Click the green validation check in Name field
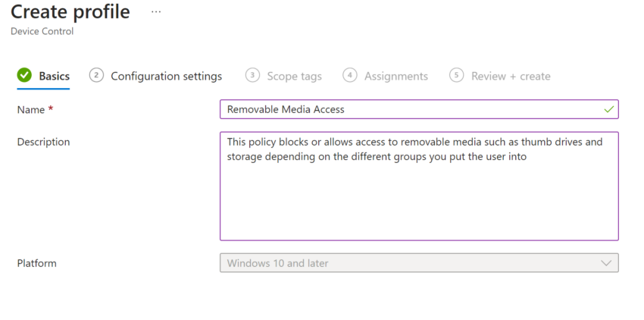The image size is (644, 320). pos(608,109)
